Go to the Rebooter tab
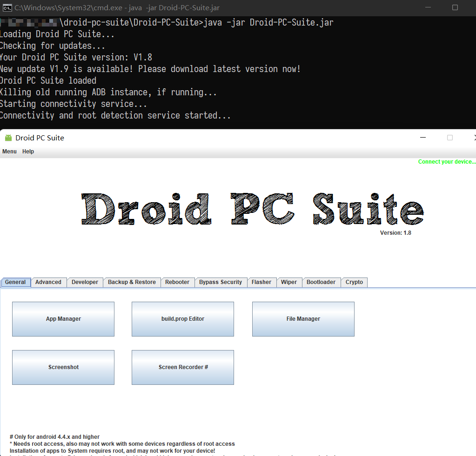476x456 pixels. coord(177,282)
